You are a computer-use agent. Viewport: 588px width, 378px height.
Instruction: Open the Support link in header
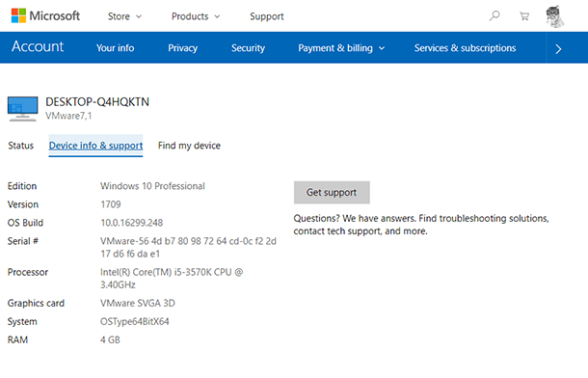267,16
